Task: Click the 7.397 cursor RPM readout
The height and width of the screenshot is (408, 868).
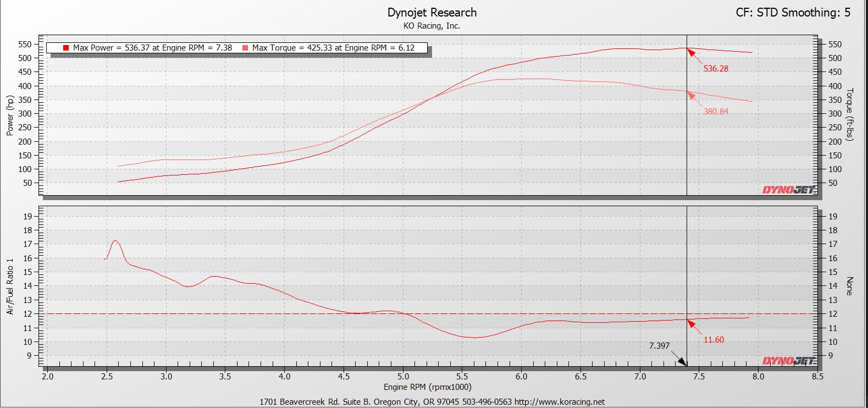Action: tap(659, 346)
